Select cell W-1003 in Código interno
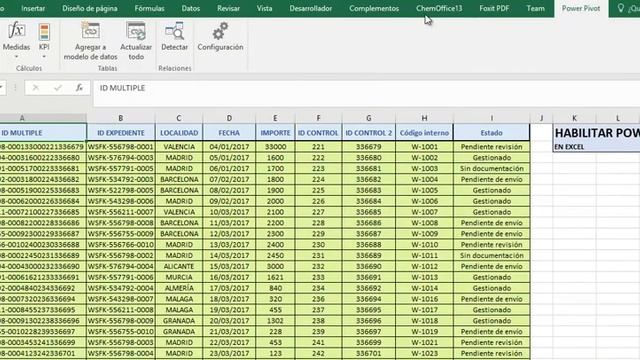Image resolution: width=640 pixels, height=360 pixels. pos(424,168)
